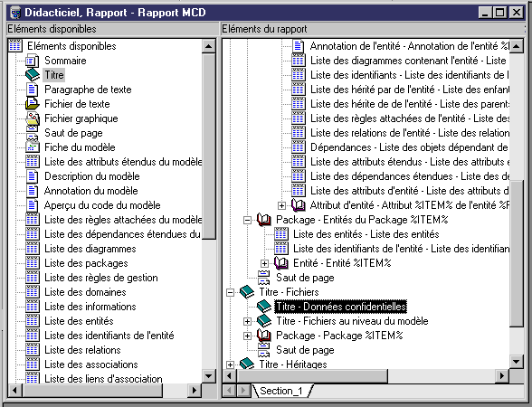The image size is (532, 407).
Task: Click the Paragraphe de texte document icon
Action: [33, 90]
